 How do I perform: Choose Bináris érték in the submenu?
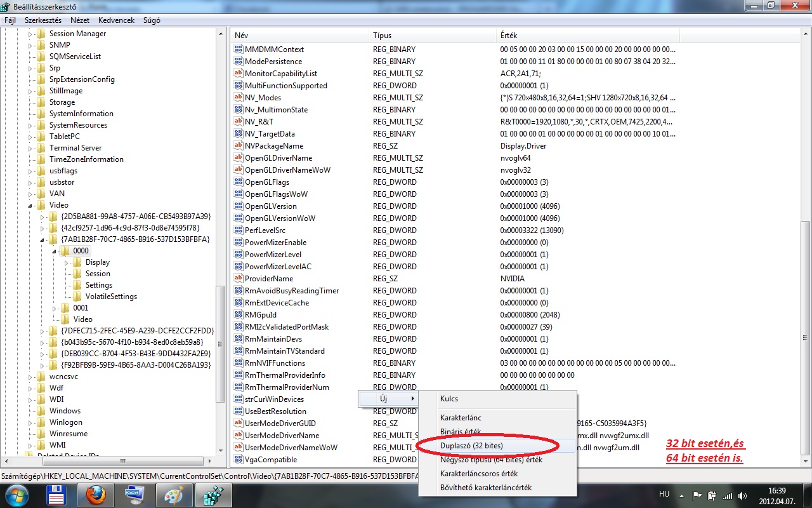pos(497,432)
